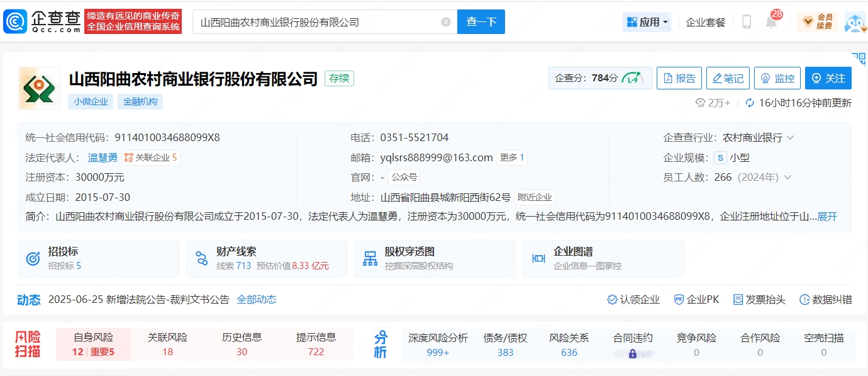
Task: Switch to the 关联风险 tab
Action: [167, 345]
